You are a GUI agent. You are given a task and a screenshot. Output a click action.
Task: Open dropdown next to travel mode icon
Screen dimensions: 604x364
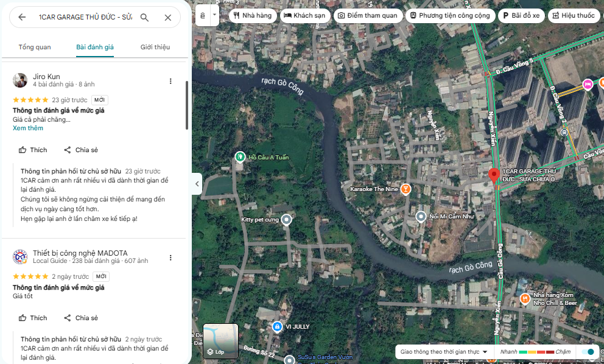click(214, 15)
